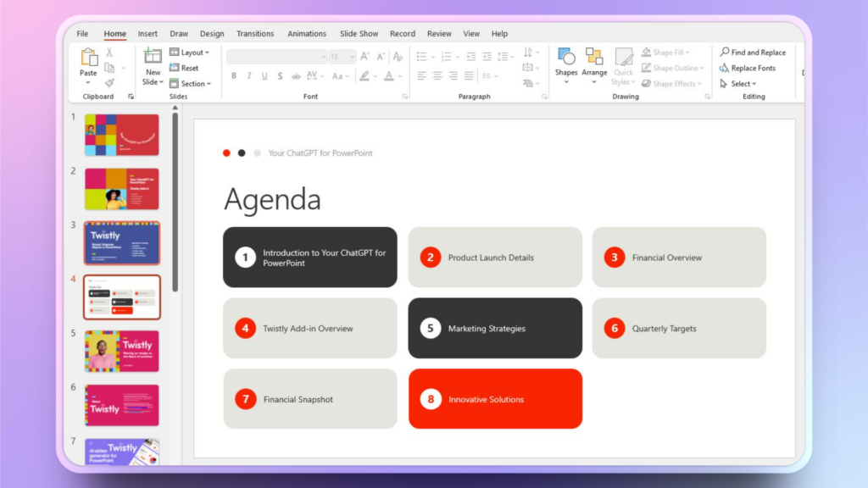Toggle Strikethrough formatting
868x488 pixels.
tap(296, 75)
